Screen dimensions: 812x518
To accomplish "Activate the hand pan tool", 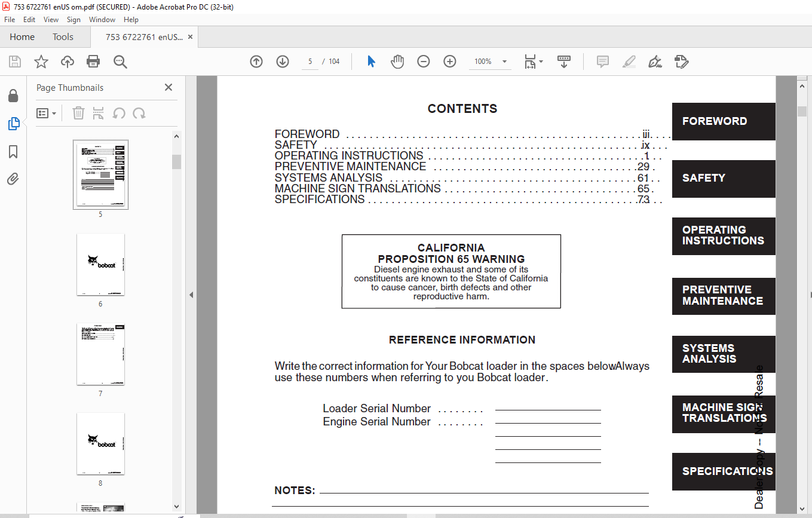I will 397,62.
